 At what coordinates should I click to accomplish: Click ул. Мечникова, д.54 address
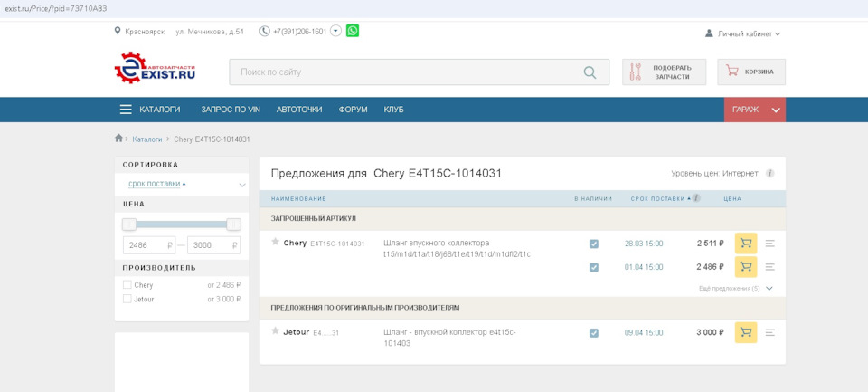click(x=209, y=32)
